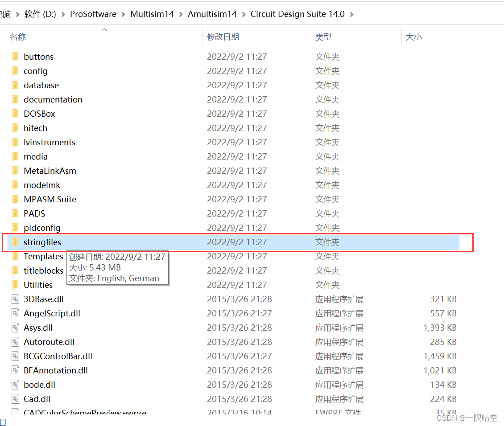Screen dimensions: 504x426
Task: Click the pldconfig folder icon
Action: [15, 228]
